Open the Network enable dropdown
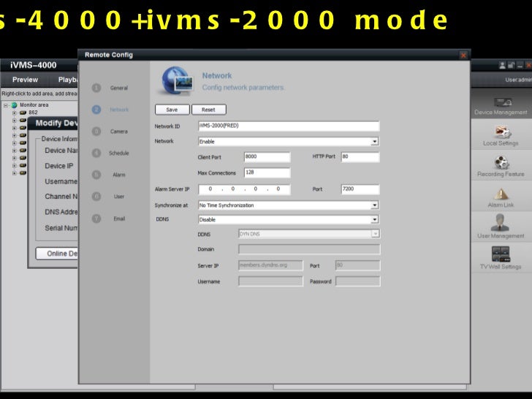The width and height of the screenshot is (532, 399). (374, 142)
